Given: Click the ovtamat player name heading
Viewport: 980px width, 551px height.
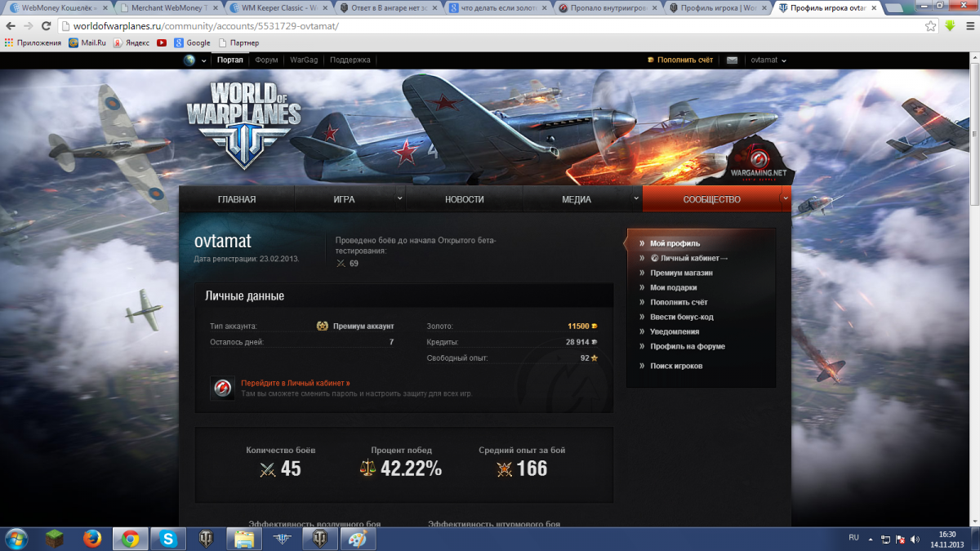Looking at the screenshot, I should click(x=223, y=242).
